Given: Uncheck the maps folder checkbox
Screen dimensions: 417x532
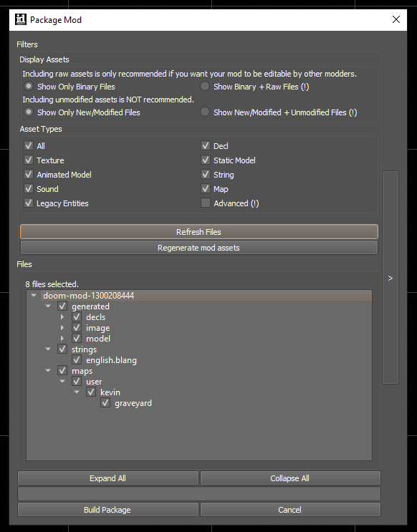Looking at the screenshot, I should 62,370.
